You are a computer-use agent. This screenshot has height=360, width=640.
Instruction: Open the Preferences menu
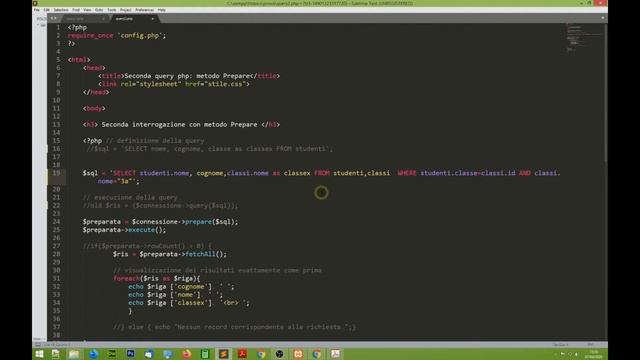(x=144, y=10)
